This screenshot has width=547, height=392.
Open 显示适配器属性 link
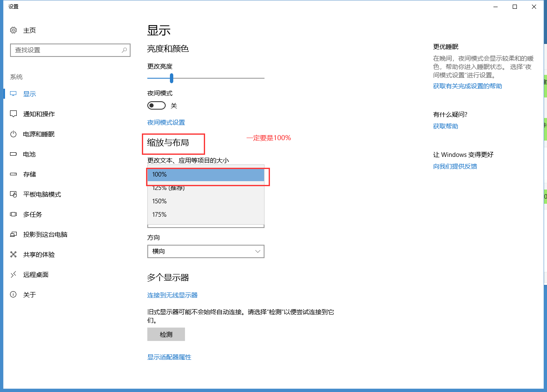pos(169,357)
